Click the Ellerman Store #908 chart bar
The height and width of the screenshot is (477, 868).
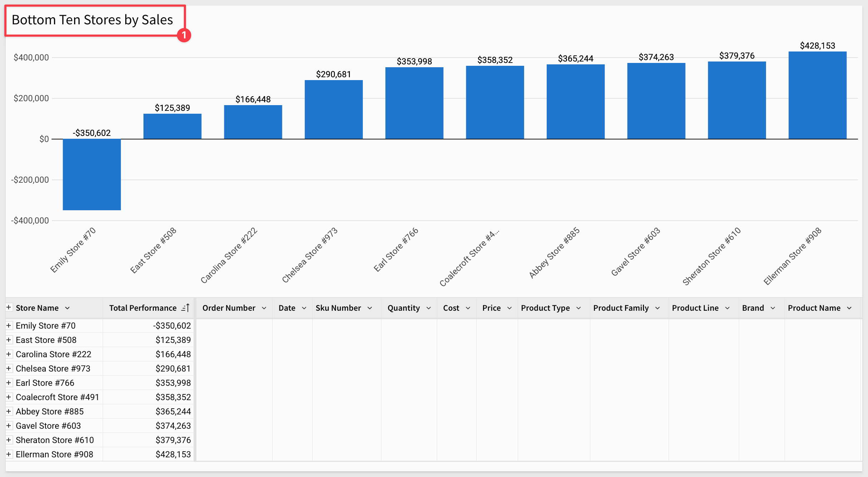pos(817,95)
